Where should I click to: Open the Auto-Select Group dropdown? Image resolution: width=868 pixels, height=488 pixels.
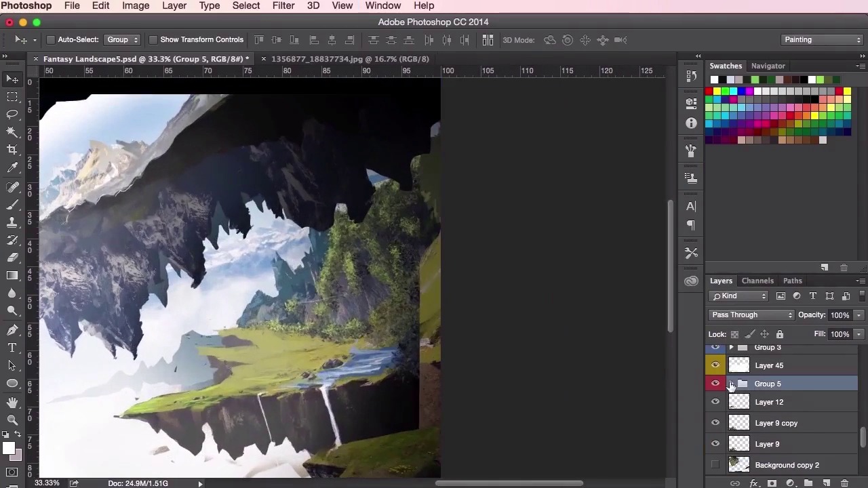[x=122, y=40]
